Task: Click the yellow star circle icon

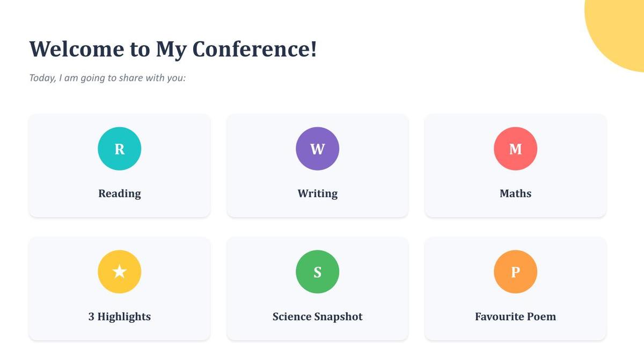Action: (x=119, y=271)
